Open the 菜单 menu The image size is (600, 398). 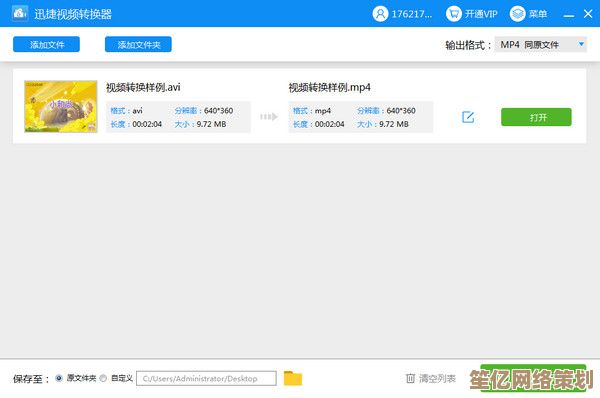pyautogui.click(x=528, y=14)
